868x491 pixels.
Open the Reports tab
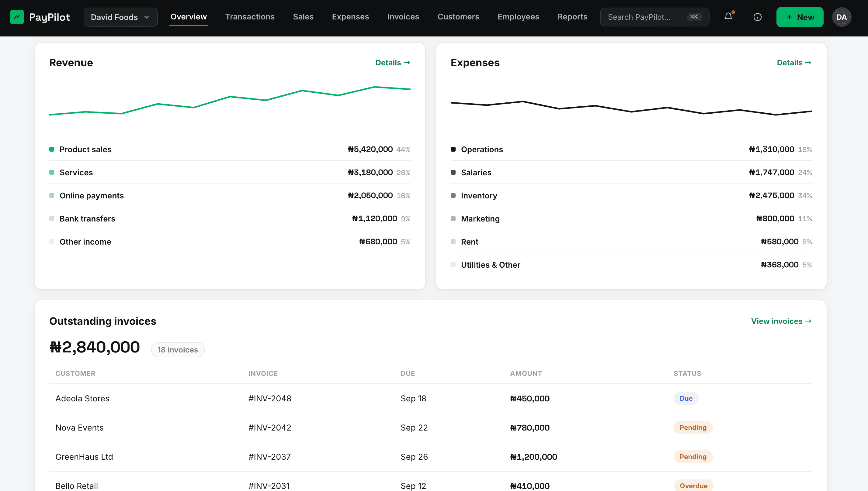572,17
